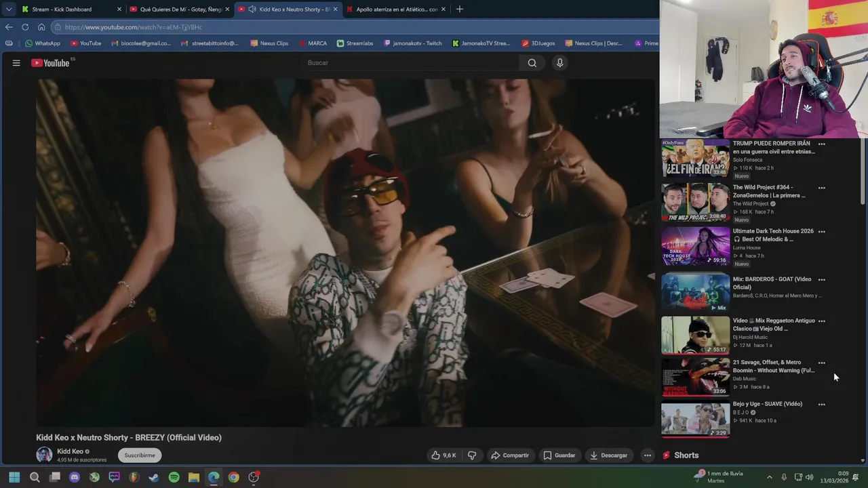Open options for the Mix Reggaeton Antiguo video
Screen dimensions: 868x488
click(821, 321)
